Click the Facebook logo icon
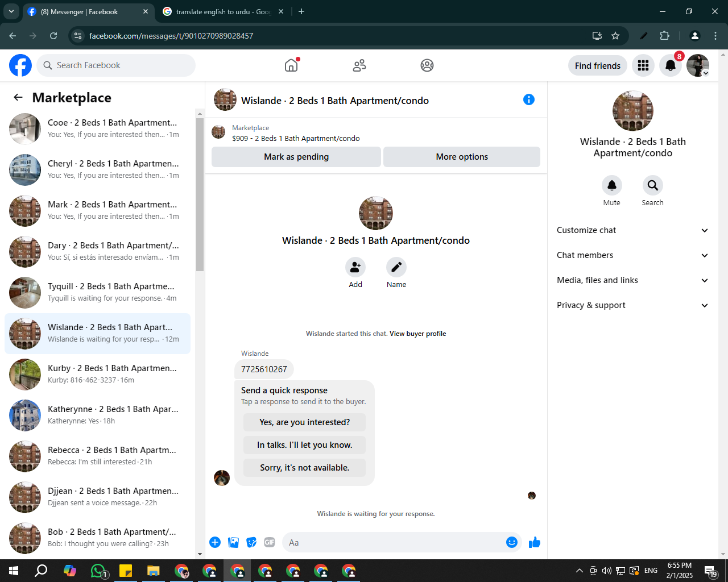Screen dimensions: 728x582 click(20, 65)
